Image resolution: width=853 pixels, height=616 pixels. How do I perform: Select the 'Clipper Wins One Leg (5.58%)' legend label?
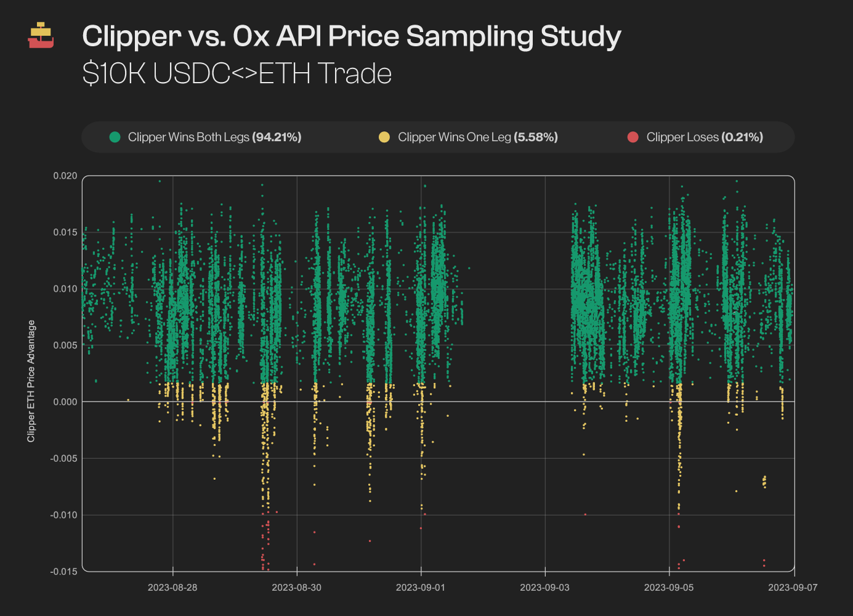[478, 137]
